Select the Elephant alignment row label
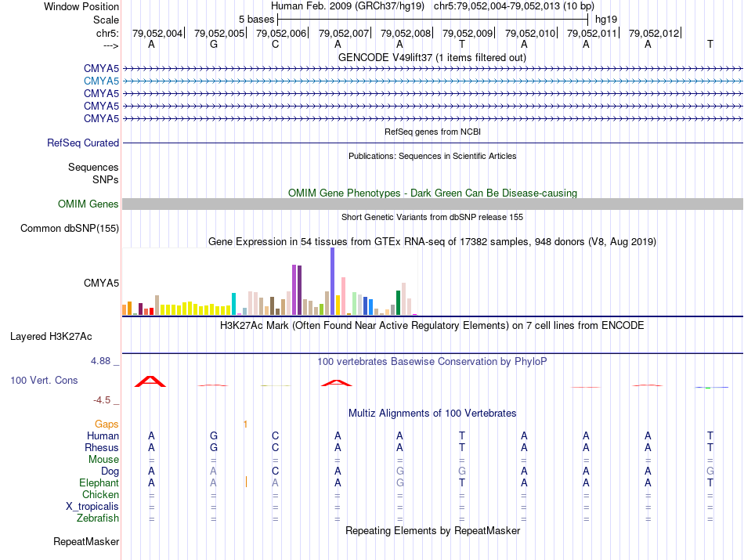This screenshot has width=744, height=560. 99,482
